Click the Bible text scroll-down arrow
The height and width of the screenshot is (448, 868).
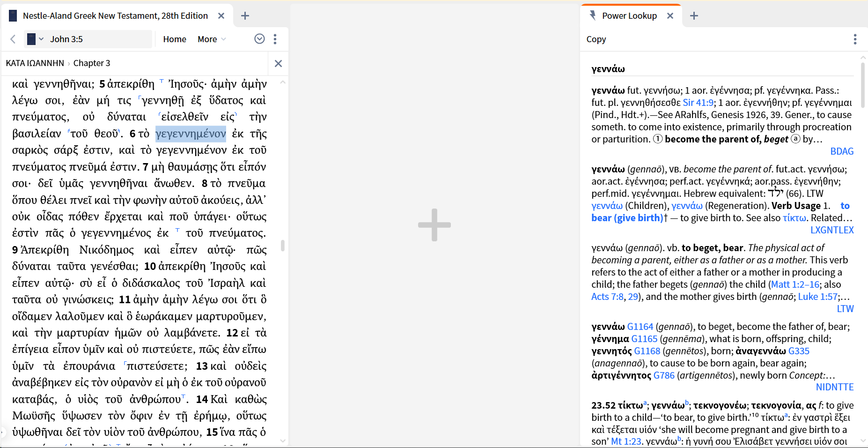tap(283, 441)
